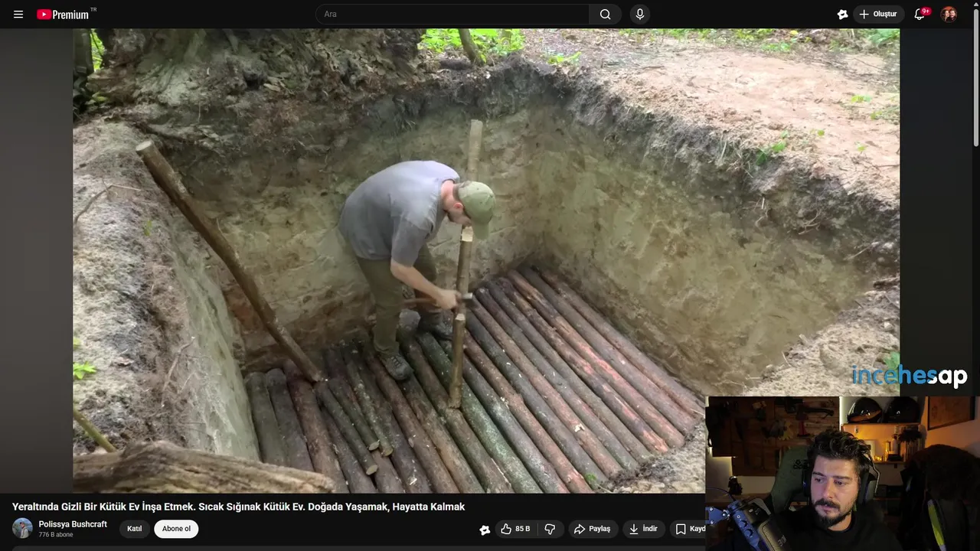
Task: Start voice search with microphone
Action: [x=639, y=15]
